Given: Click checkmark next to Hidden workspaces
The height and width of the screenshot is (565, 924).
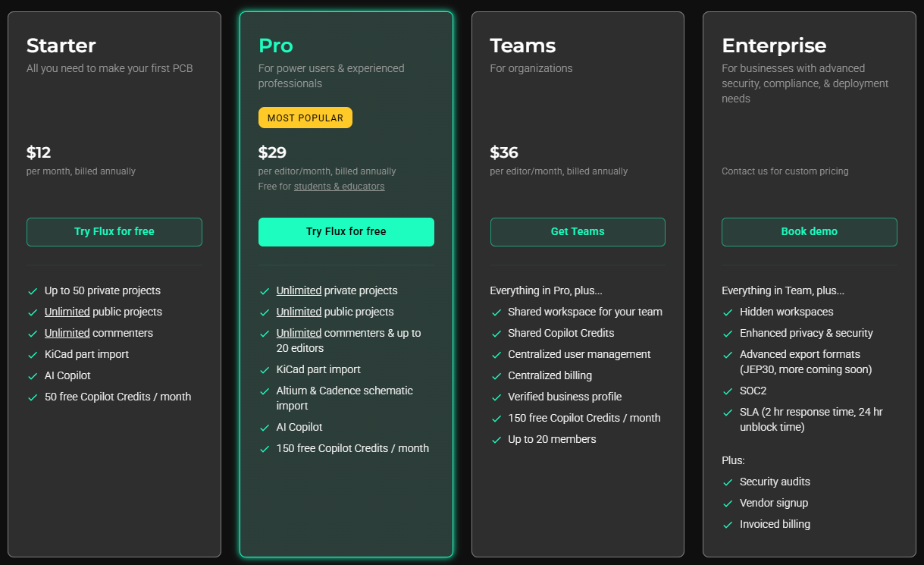Looking at the screenshot, I should [728, 312].
